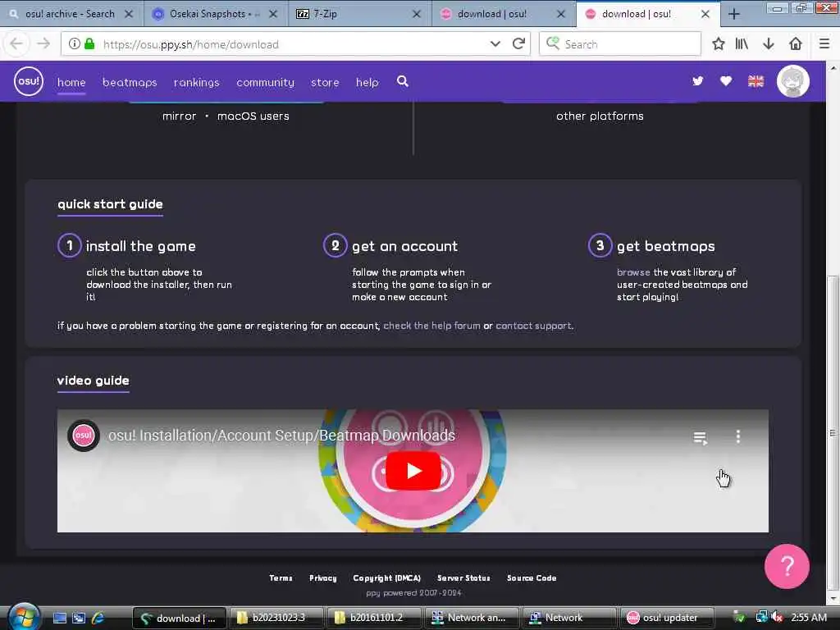840x630 pixels.
Task: Click the mirror download link
Action: pos(180,116)
